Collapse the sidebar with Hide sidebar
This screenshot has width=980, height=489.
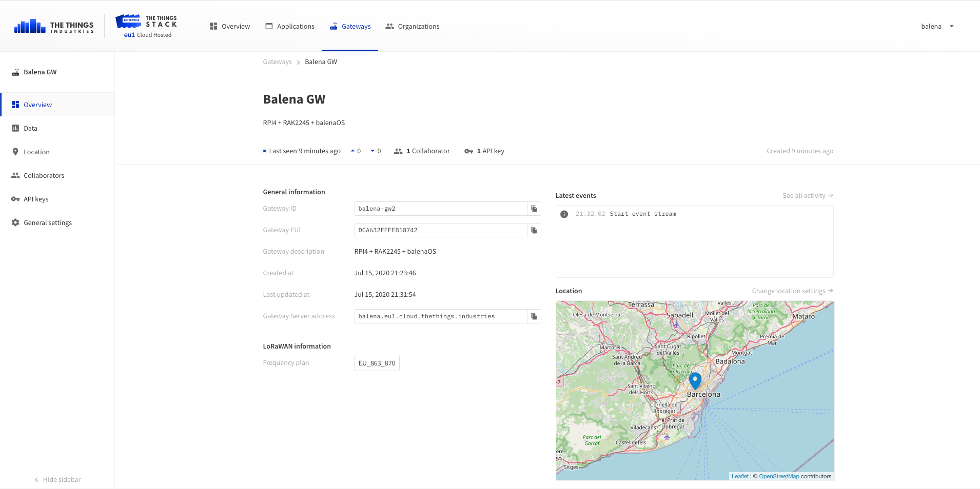[57, 480]
